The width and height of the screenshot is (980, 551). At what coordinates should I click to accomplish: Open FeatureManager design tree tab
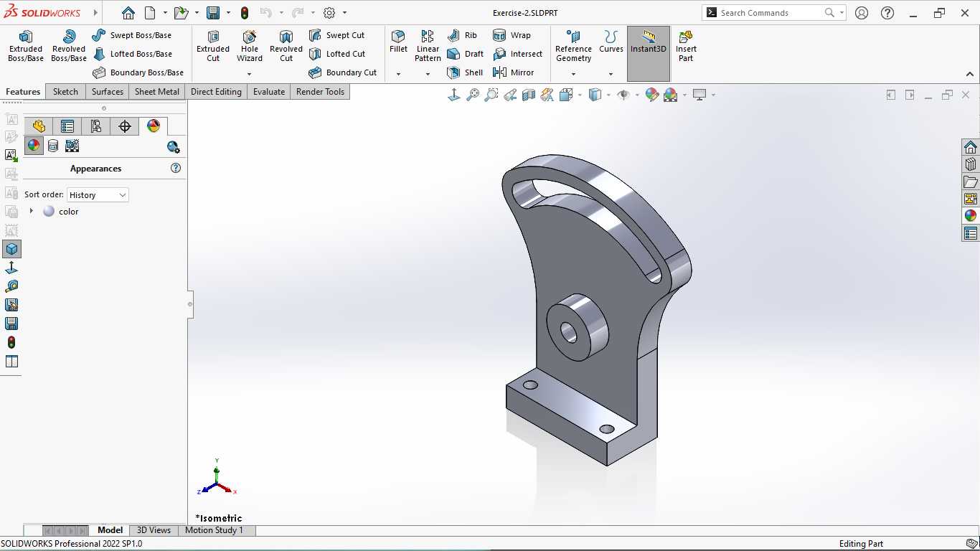[39, 126]
